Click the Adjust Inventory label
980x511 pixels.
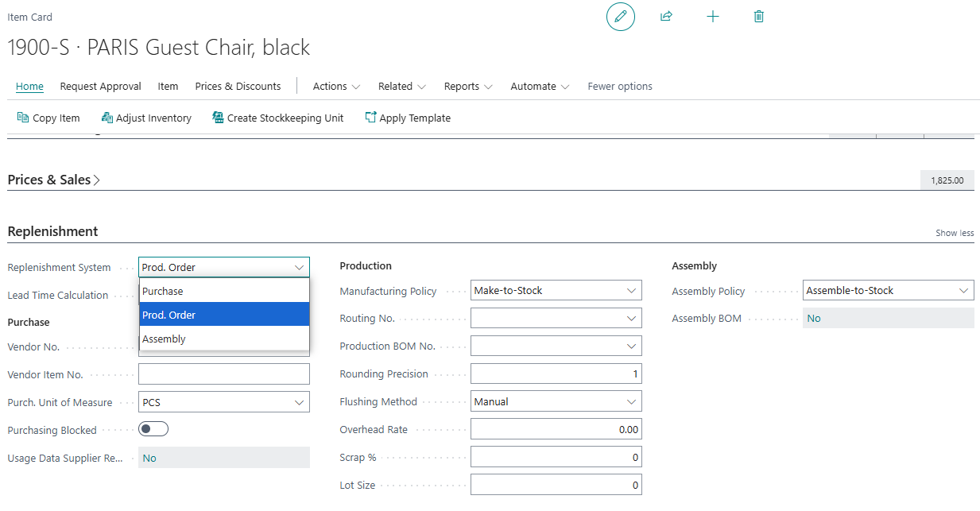[x=153, y=118]
